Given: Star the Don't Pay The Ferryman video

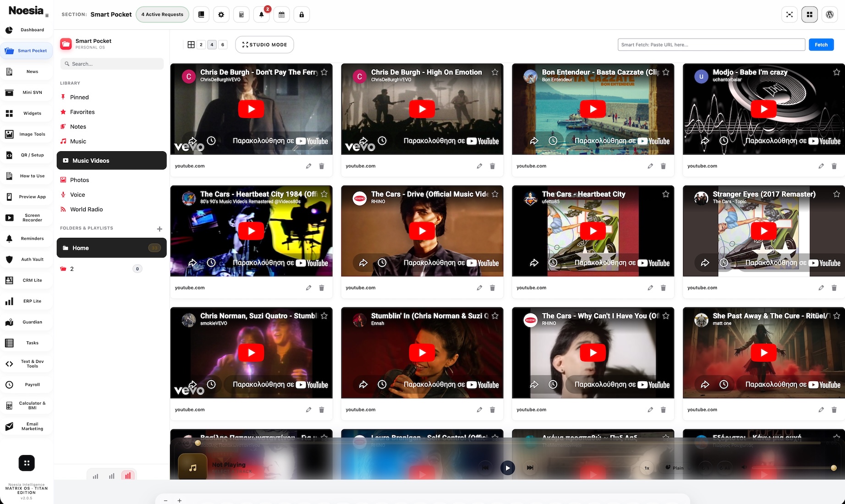Looking at the screenshot, I should pyautogui.click(x=324, y=72).
